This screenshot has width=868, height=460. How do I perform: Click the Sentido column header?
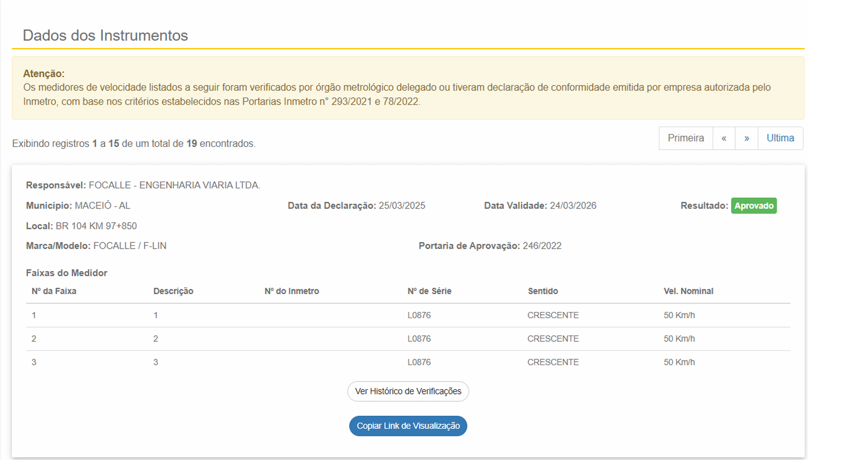[542, 291]
